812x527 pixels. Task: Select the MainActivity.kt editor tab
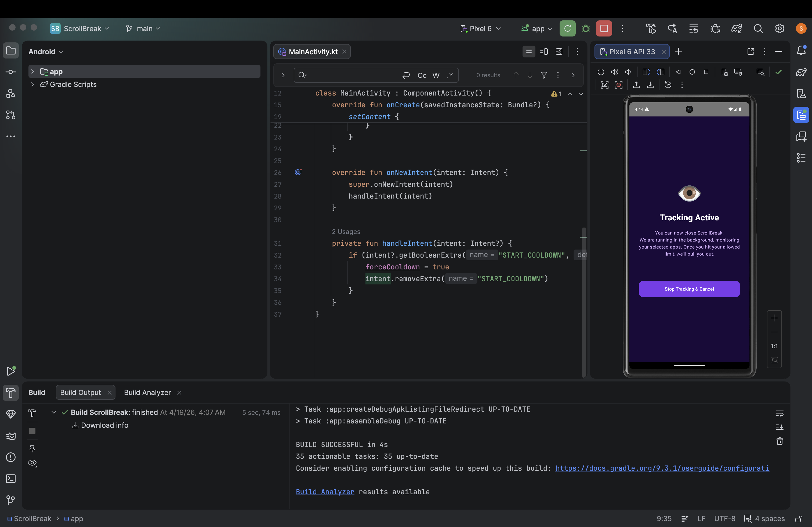(x=313, y=52)
